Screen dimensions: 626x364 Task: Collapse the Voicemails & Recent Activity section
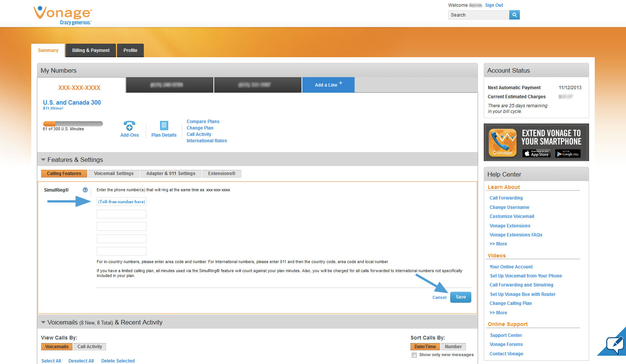pyautogui.click(x=43, y=322)
